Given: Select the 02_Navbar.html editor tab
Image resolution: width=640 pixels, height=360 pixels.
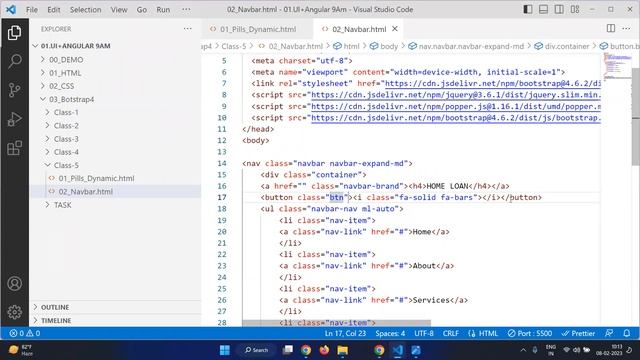Looking at the screenshot, I should (359, 29).
